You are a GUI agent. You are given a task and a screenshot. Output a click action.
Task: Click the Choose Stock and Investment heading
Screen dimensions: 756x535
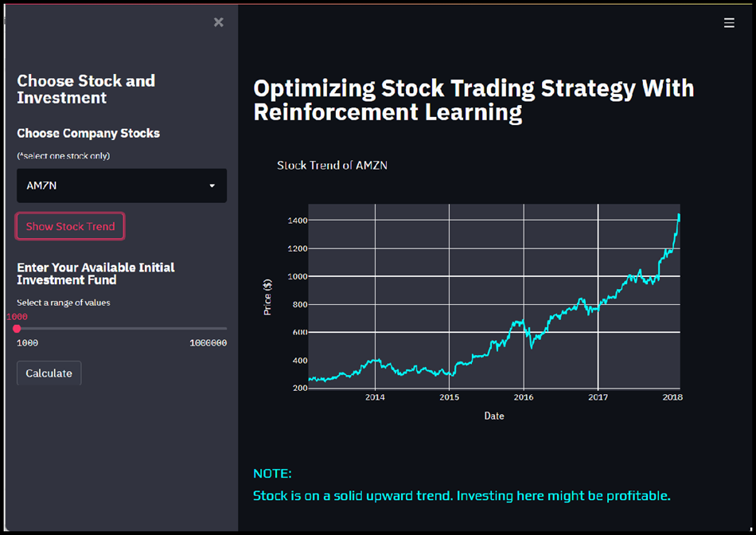[86, 89]
